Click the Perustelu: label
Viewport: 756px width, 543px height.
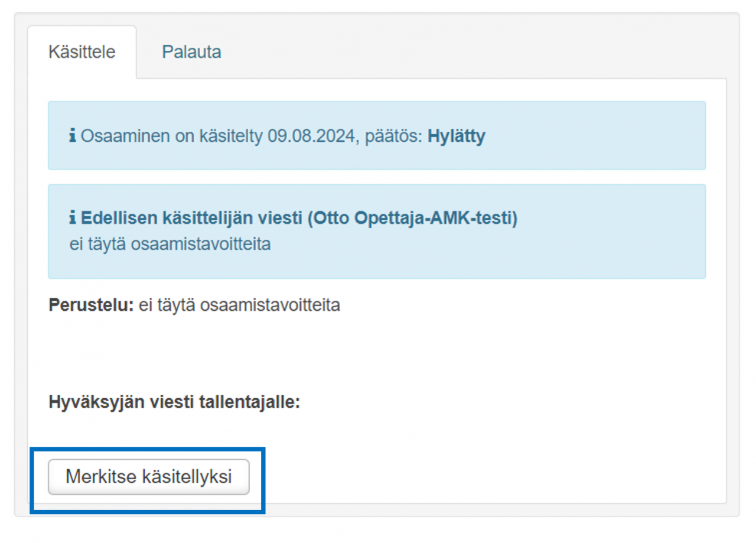tap(92, 305)
